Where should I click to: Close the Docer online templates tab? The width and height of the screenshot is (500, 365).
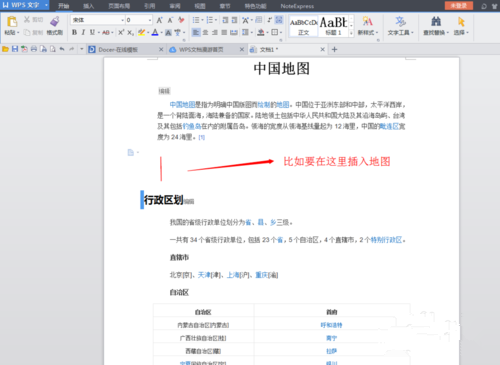coord(161,49)
